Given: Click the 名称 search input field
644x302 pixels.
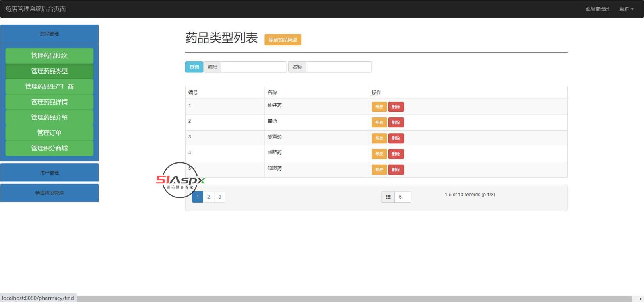Looking at the screenshot, I should click(x=339, y=67).
